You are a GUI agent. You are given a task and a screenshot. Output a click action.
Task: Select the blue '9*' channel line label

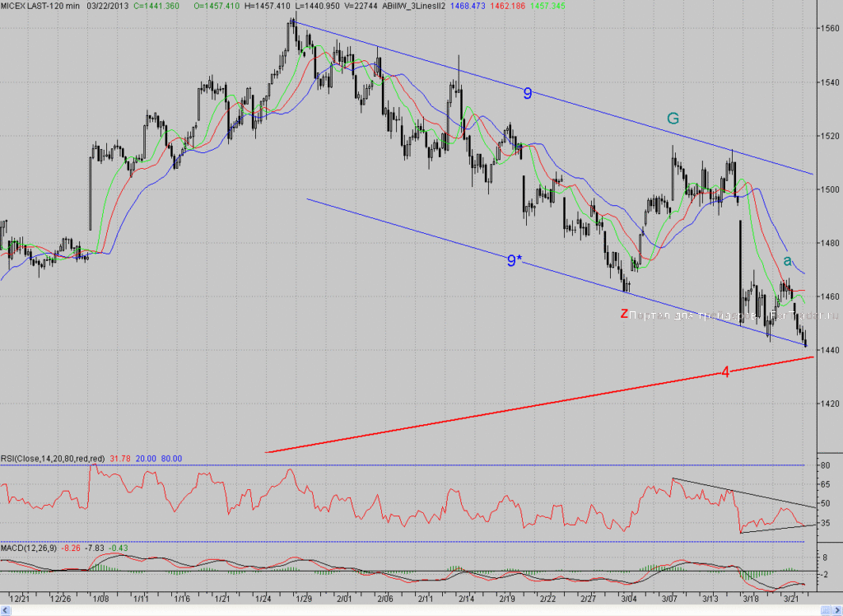click(515, 261)
